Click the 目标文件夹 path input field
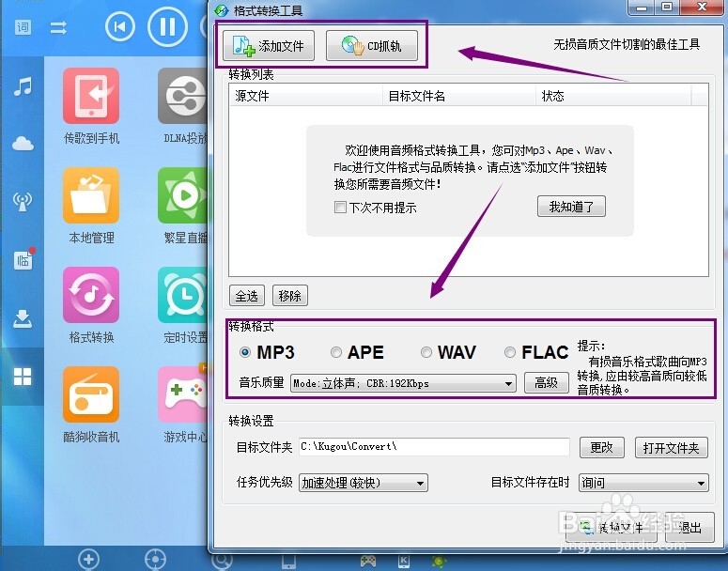The height and width of the screenshot is (571, 728). 434,447
